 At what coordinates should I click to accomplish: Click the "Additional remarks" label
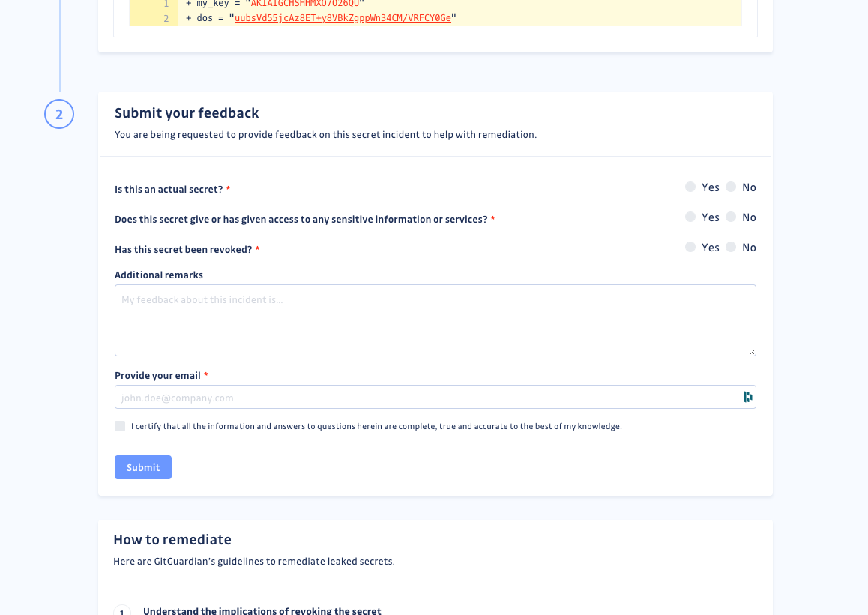(x=159, y=274)
